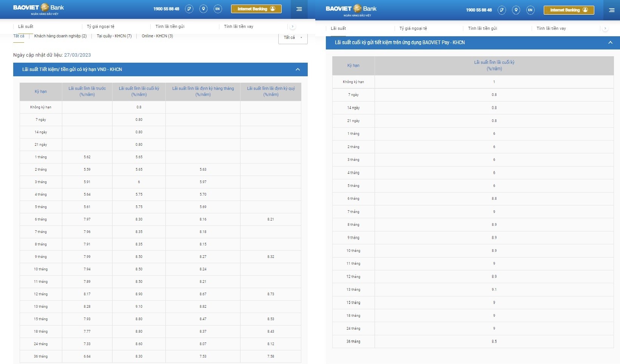Click 5.62 rate in 1 tháng row
The height and width of the screenshot is (364, 620).
coord(87,157)
